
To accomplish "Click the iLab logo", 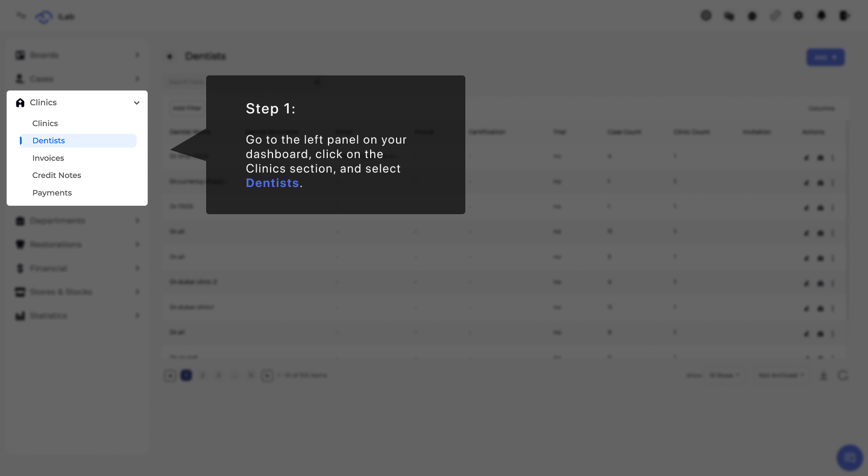I will pos(54,16).
